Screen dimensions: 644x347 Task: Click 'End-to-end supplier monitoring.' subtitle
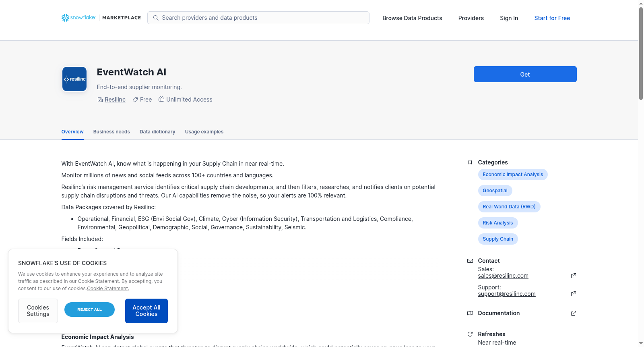[139, 87]
